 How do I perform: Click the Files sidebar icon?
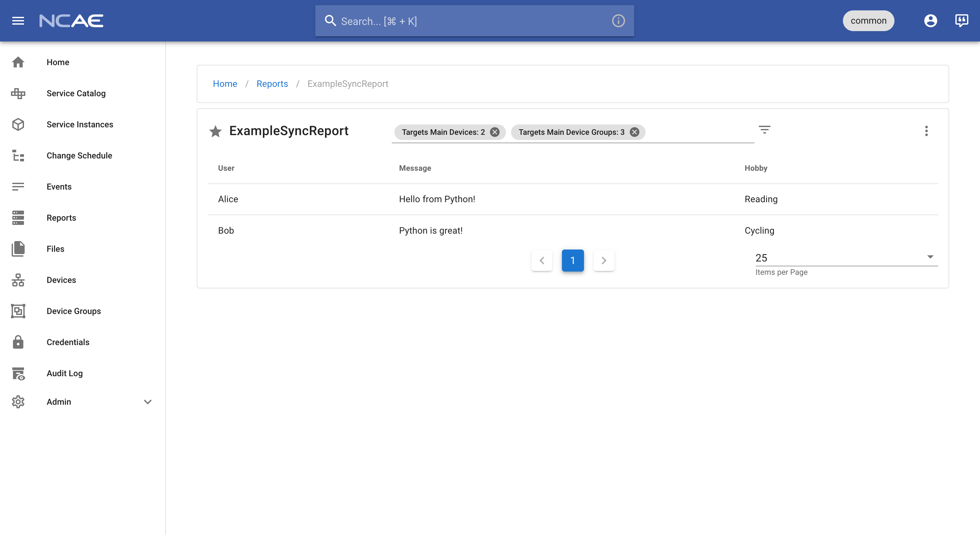tap(18, 249)
